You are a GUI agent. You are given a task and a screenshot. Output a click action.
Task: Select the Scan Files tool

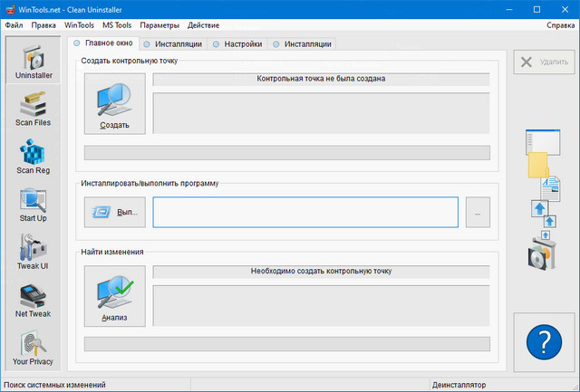pyautogui.click(x=33, y=109)
